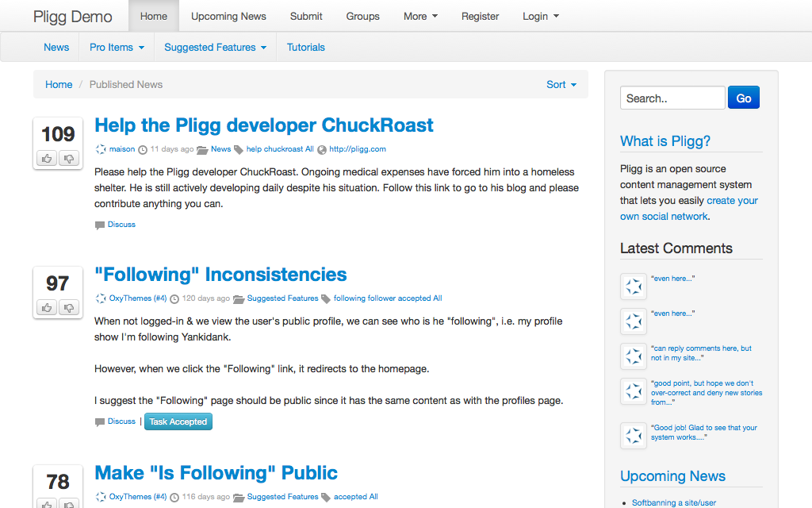Expand the More menu in navbar
This screenshot has height=508, width=812.
pos(420,16)
